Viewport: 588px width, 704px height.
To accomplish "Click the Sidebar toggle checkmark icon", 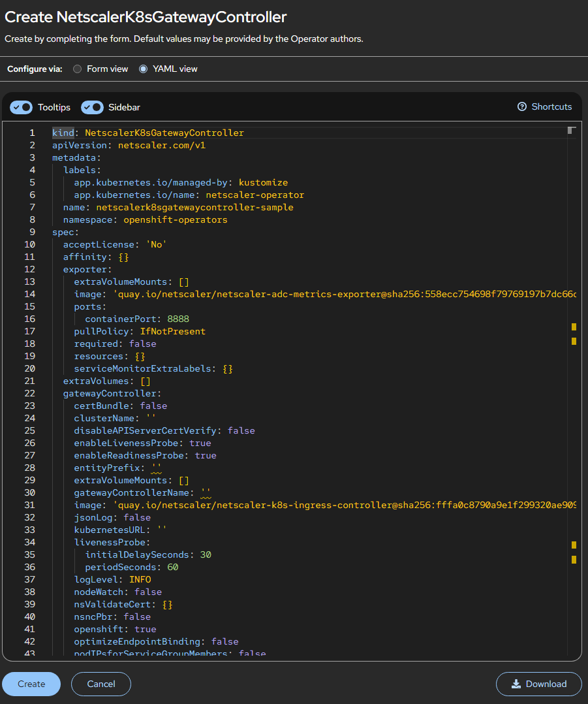I will (89, 107).
